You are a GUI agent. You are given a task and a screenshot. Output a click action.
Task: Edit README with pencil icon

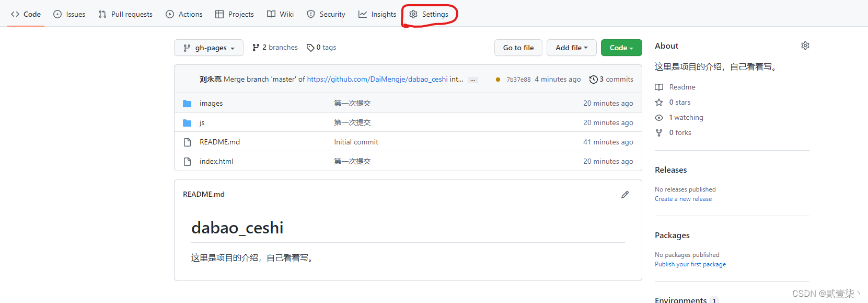pos(624,195)
